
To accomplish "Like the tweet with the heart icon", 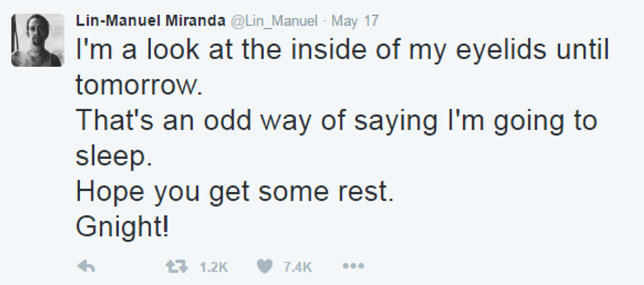I will pos(265,267).
